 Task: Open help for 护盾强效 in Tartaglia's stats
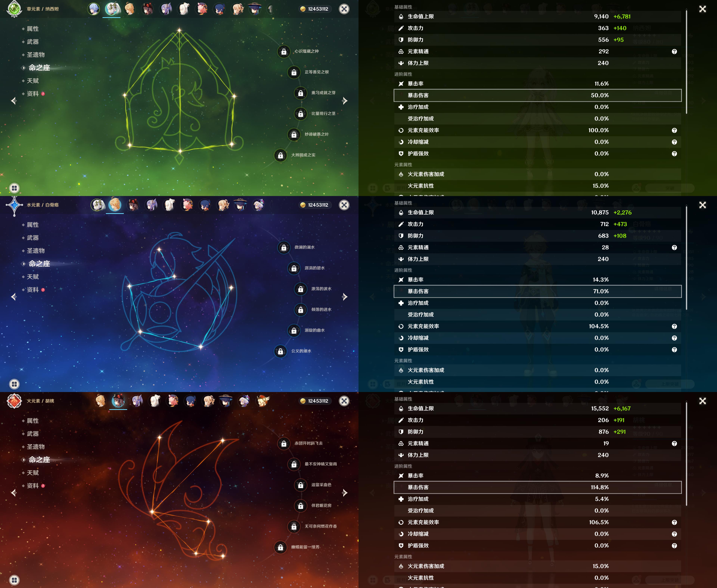click(x=674, y=350)
